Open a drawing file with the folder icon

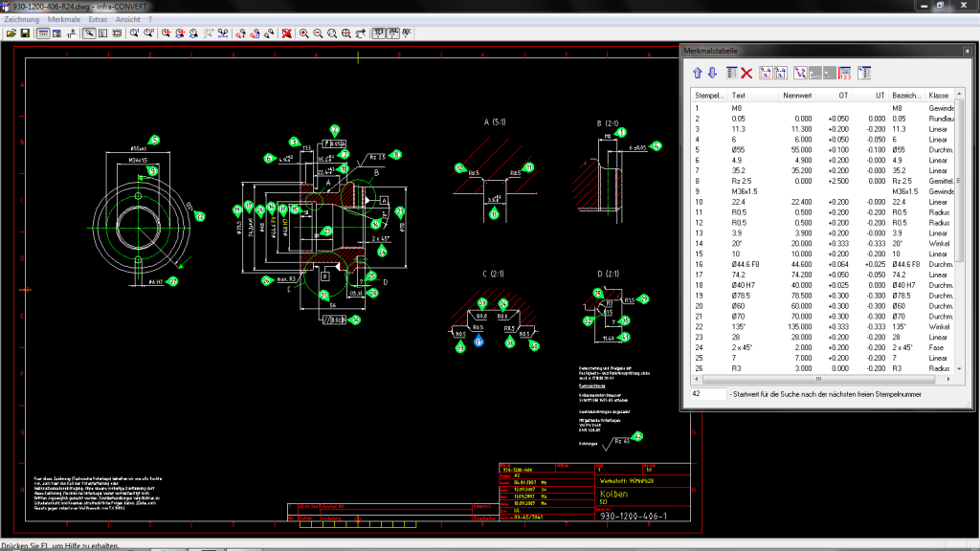(11, 33)
